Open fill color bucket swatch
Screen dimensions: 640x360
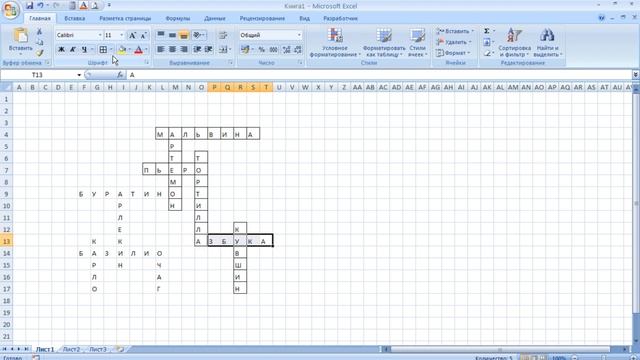click(122, 50)
